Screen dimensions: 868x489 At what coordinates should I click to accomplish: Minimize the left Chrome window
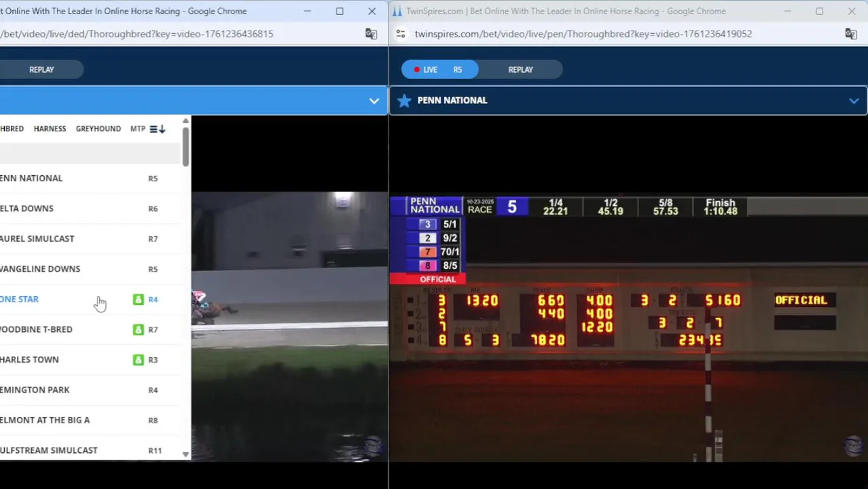click(307, 11)
